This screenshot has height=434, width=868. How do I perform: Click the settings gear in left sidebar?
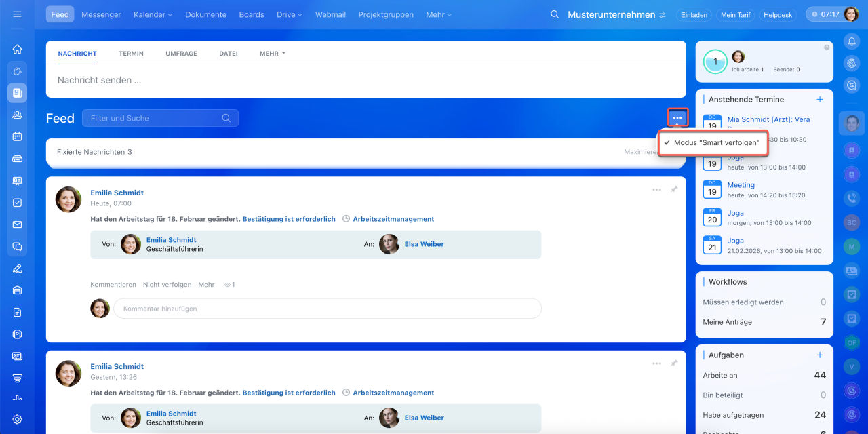[17, 420]
